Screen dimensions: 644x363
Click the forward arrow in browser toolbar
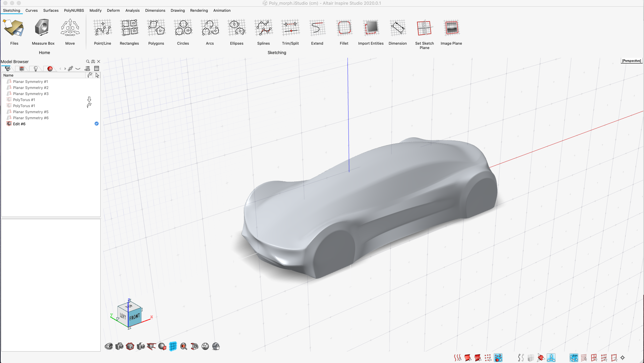pyautogui.click(x=65, y=69)
